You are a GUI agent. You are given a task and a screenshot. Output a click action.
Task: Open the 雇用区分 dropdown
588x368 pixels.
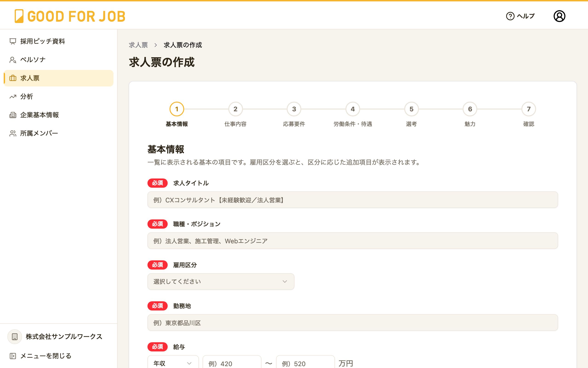pos(221,282)
